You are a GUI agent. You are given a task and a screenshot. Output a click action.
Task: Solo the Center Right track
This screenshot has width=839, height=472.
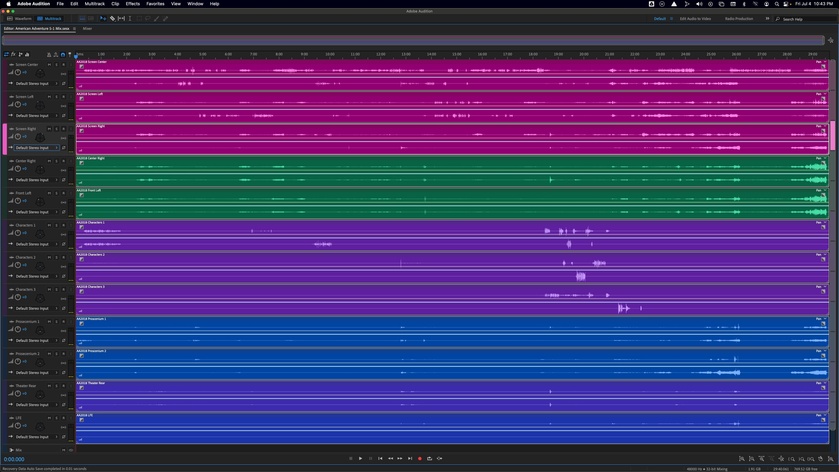point(57,161)
